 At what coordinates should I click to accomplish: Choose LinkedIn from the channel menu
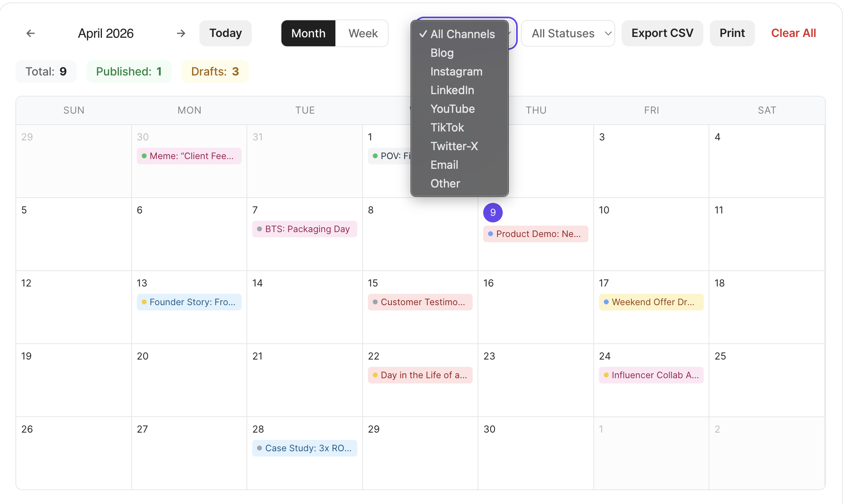coord(452,90)
